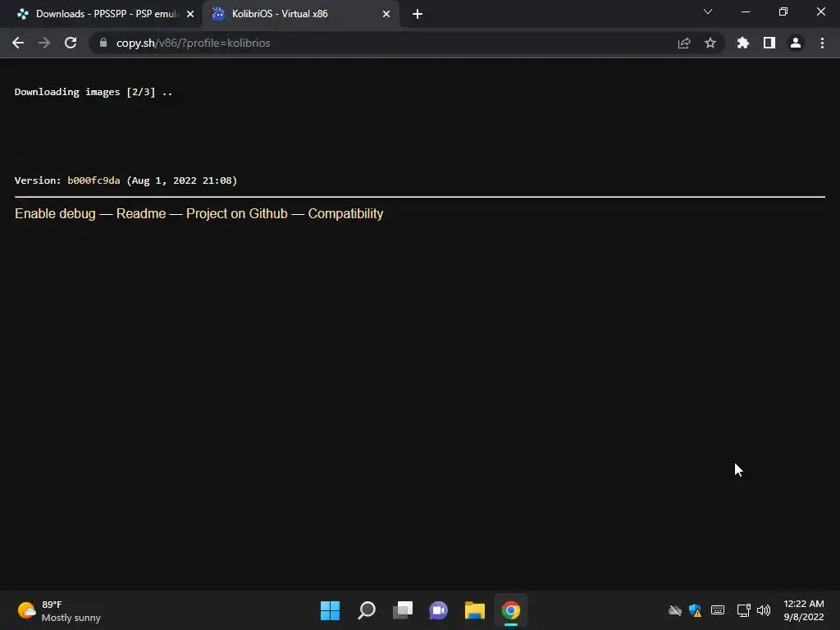
Task: Click the browser forward arrow
Action: coord(44,43)
